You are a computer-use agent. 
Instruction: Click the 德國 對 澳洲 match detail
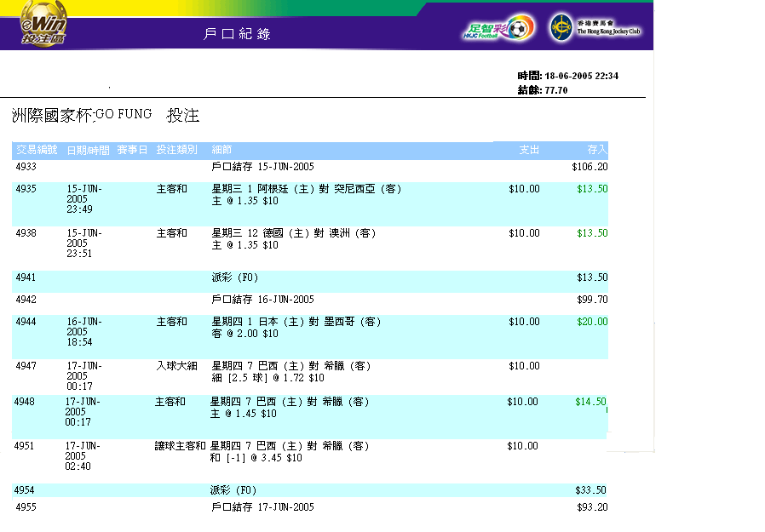click(x=294, y=233)
